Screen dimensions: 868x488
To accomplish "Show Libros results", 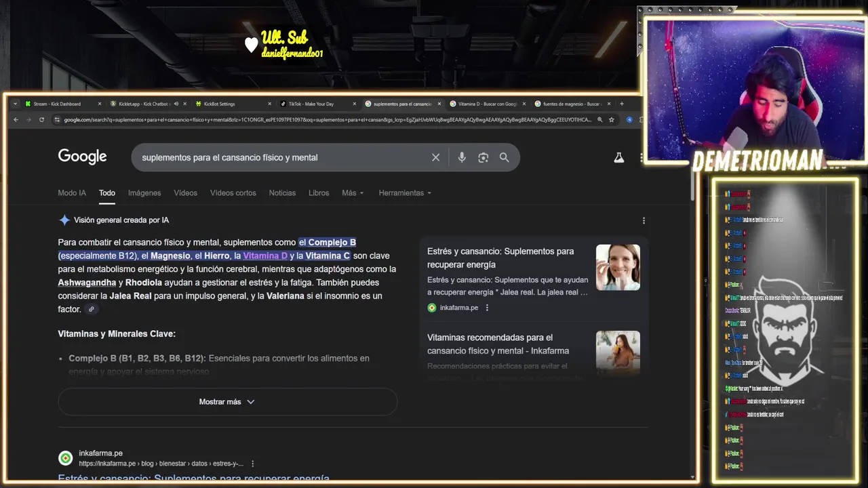I will (x=319, y=193).
